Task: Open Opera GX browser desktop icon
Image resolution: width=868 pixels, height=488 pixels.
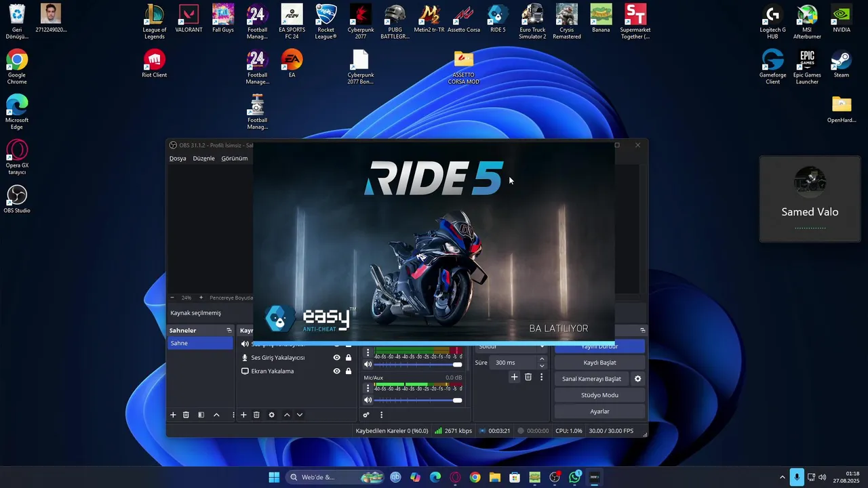Action: (17, 157)
